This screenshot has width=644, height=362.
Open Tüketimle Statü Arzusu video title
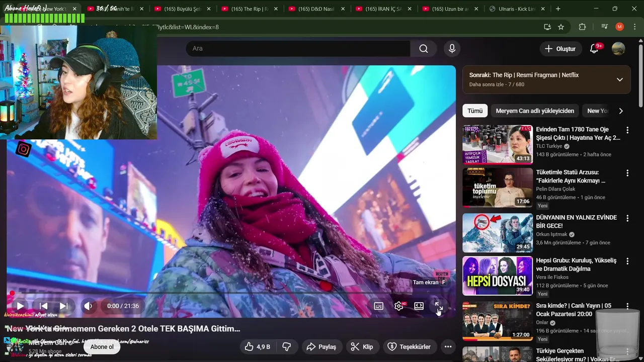(x=571, y=176)
